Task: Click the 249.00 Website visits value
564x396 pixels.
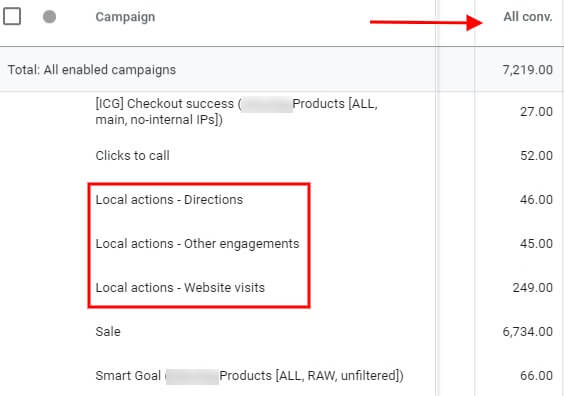Action: coord(533,288)
